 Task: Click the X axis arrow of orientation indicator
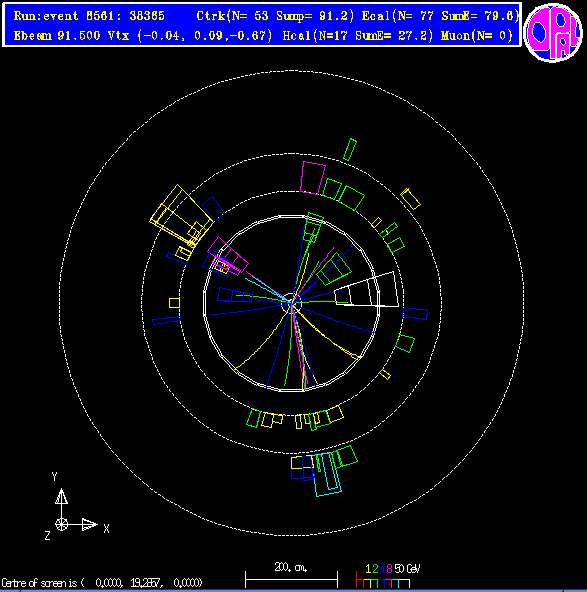point(90,524)
